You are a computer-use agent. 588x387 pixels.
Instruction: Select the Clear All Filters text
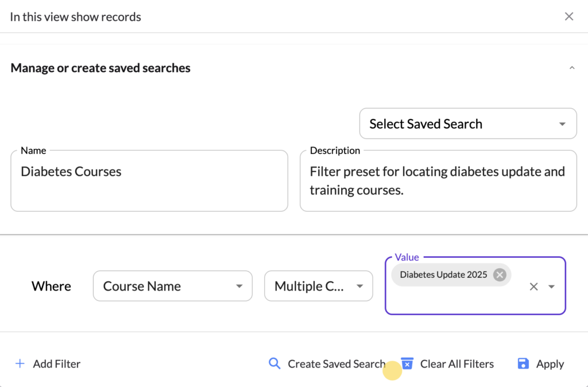coord(457,364)
